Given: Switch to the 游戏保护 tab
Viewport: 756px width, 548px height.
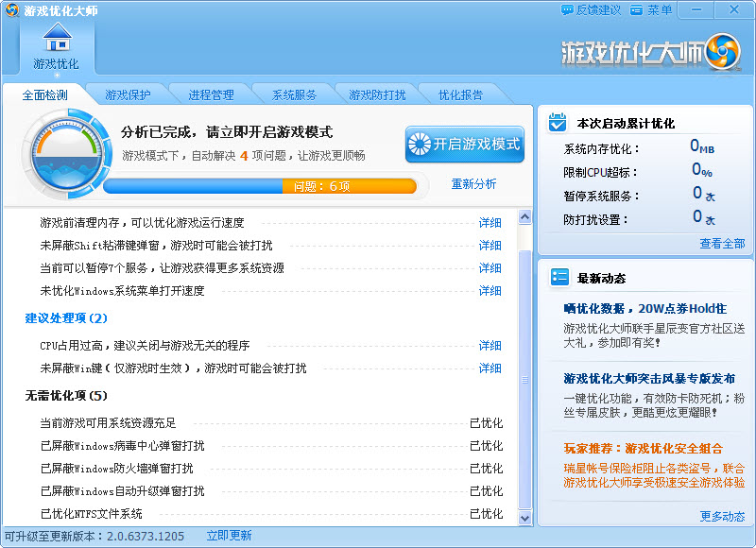Looking at the screenshot, I should (128, 95).
